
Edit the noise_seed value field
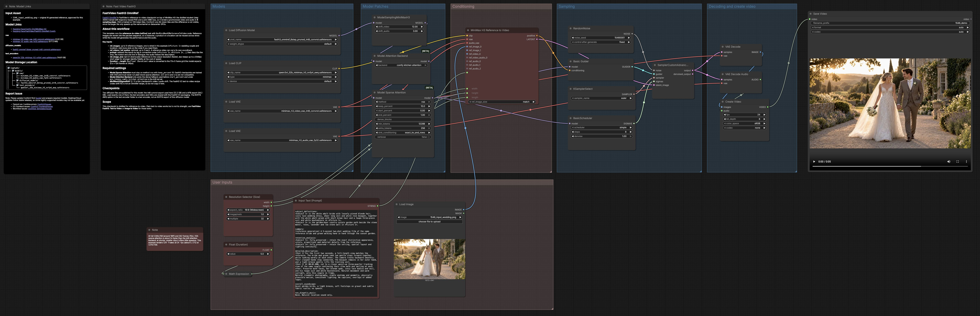click(601, 38)
